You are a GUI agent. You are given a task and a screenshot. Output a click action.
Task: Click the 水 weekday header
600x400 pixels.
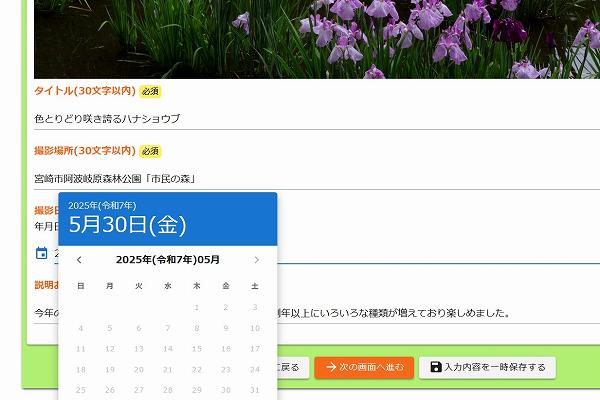click(x=168, y=286)
